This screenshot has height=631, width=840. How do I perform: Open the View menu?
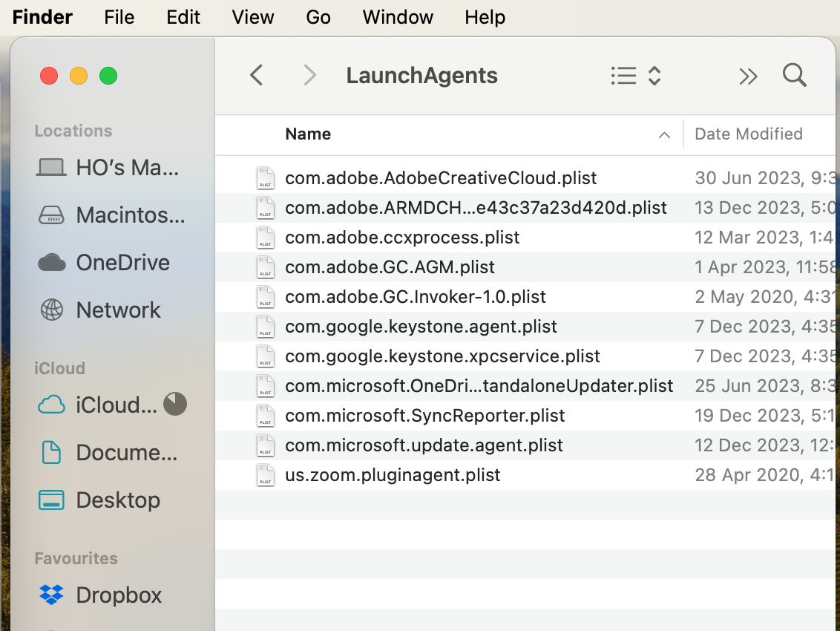pos(253,17)
